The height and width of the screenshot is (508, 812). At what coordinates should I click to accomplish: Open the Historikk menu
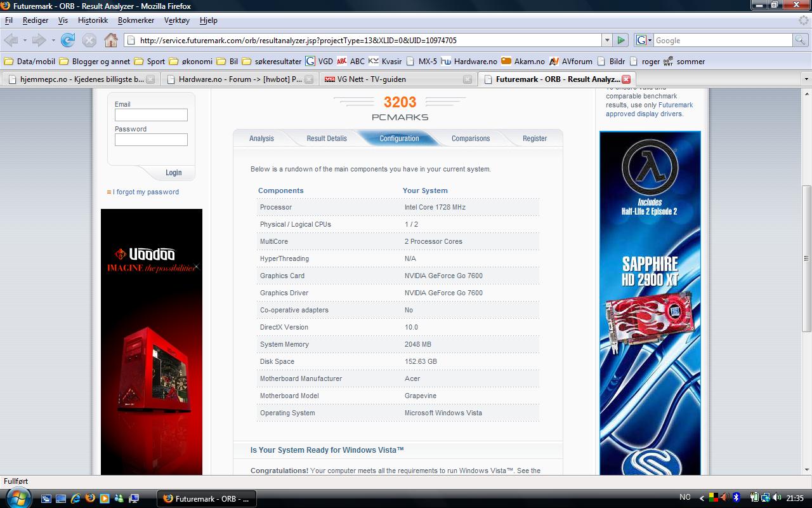click(x=93, y=20)
